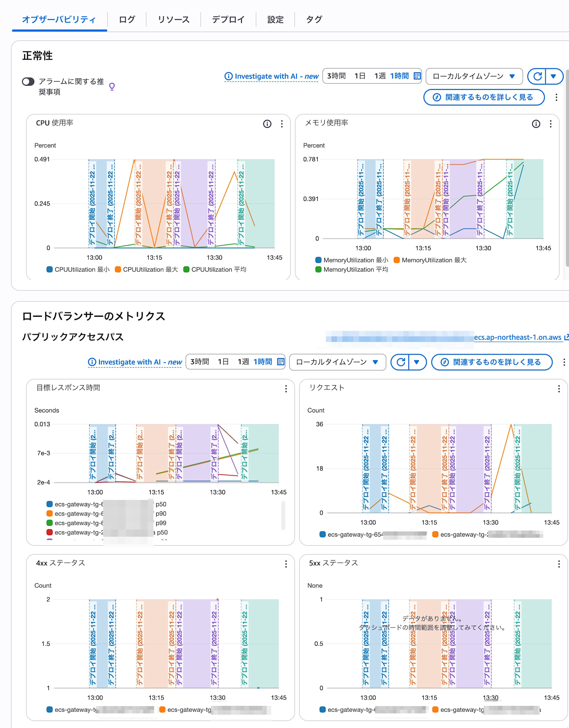Open CPU 使用率 chart info icon

pos(267,124)
